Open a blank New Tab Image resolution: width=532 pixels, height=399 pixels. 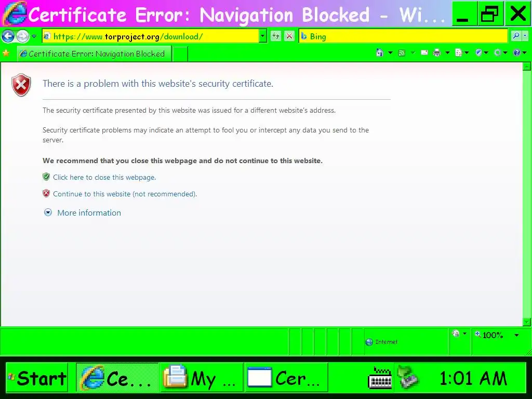tap(180, 54)
